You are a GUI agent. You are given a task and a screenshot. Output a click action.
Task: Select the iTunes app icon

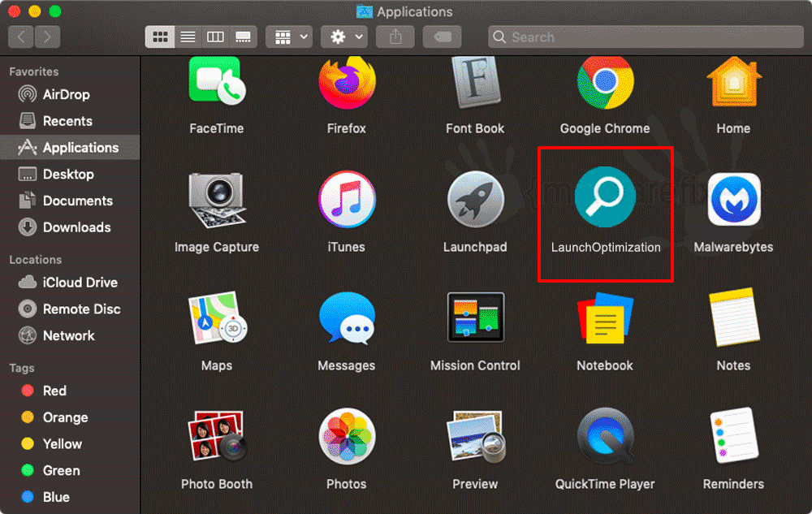pos(347,199)
